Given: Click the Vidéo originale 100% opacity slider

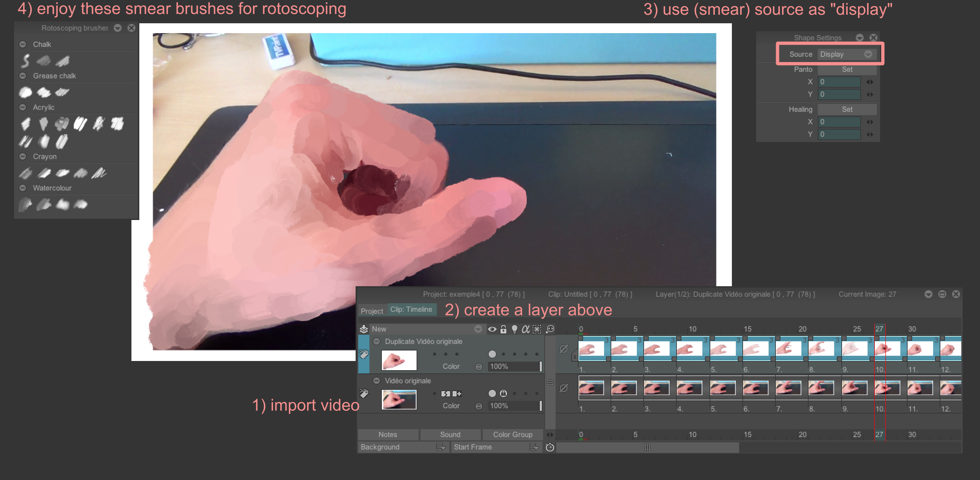Looking at the screenshot, I should point(515,406).
